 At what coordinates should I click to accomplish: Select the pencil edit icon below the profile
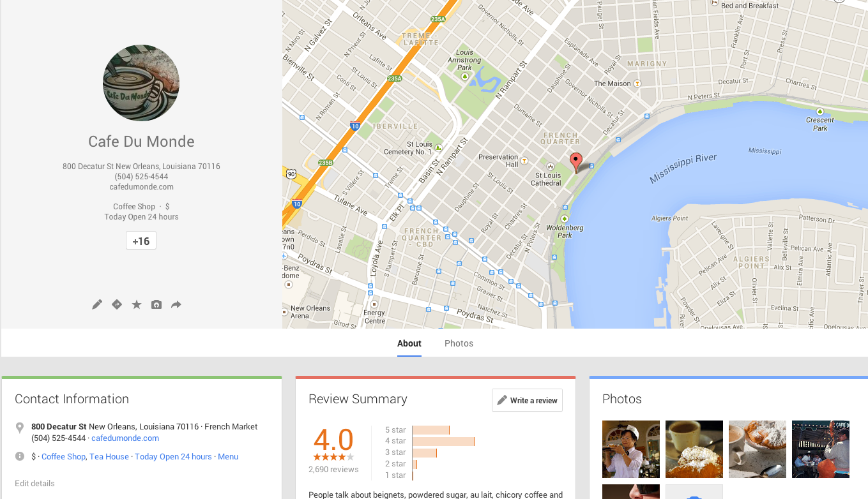[96, 304]
